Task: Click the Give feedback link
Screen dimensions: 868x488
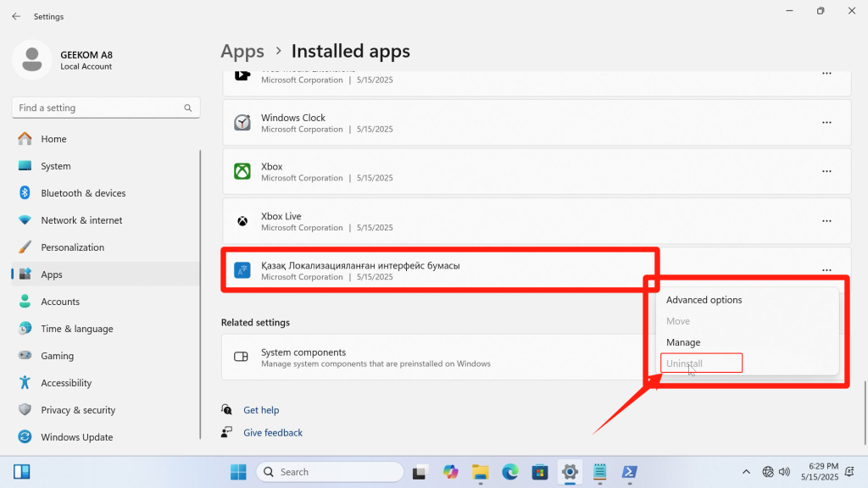Action: (273, 433)
